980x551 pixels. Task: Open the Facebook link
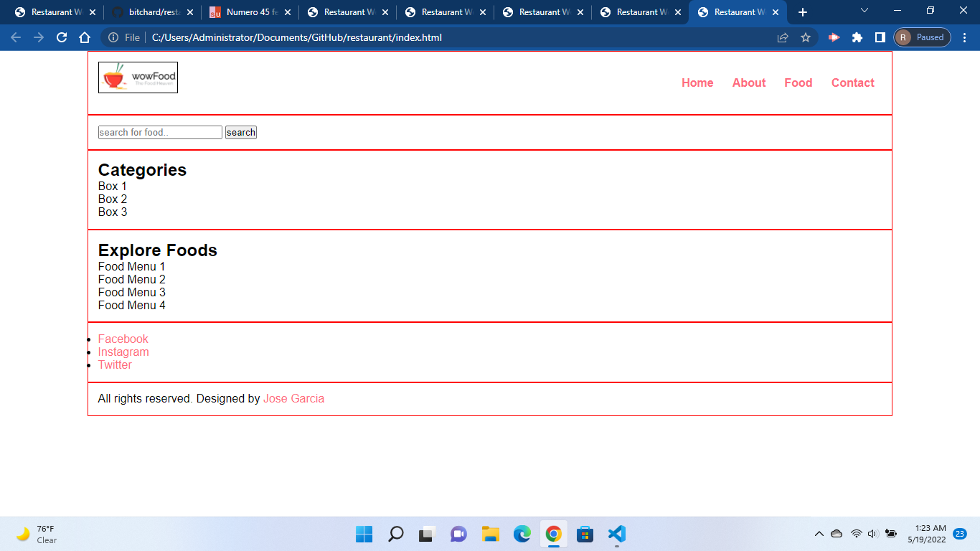123,339
